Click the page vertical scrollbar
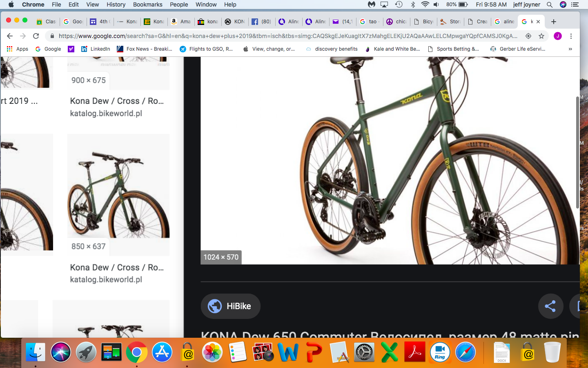 click(577, 153)
